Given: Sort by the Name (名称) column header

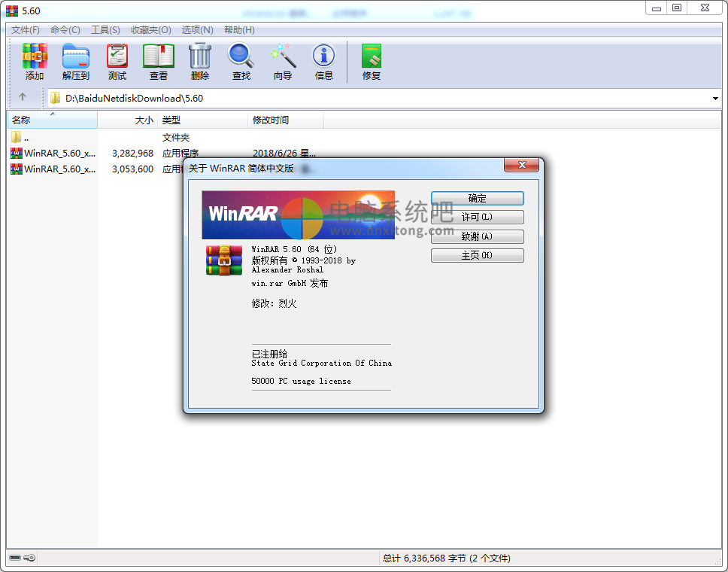Looking at the screenshot, I should coord(53,120).
